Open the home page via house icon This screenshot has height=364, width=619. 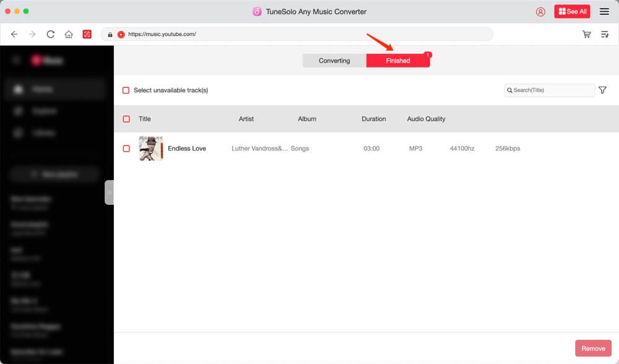point(69,34)
